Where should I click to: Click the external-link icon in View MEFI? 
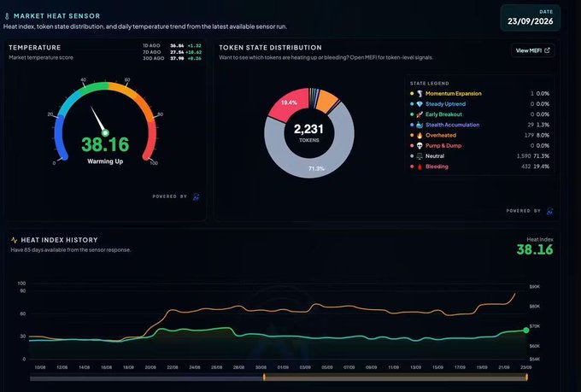[x=547, y=50]
